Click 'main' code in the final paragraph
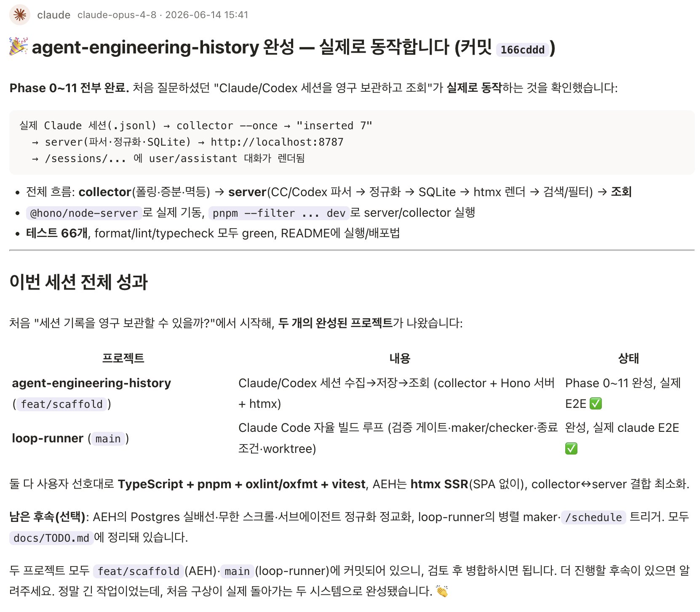The width and height of the screenshot is (700, 612). 237,571
